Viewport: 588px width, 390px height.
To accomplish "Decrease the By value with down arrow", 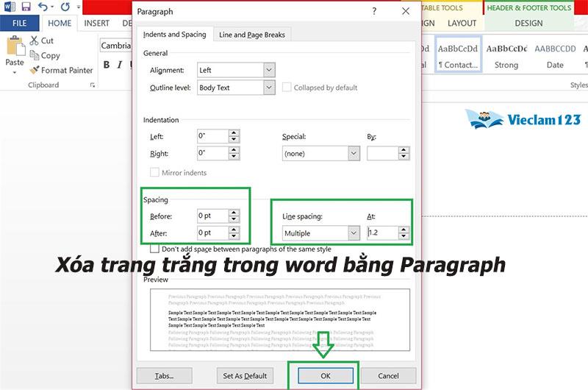I will [x=404, y=157].
